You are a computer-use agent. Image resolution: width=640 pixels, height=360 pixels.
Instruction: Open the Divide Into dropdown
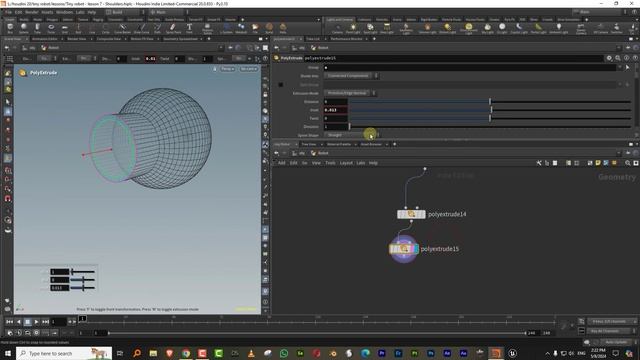(x=351, y=76)
